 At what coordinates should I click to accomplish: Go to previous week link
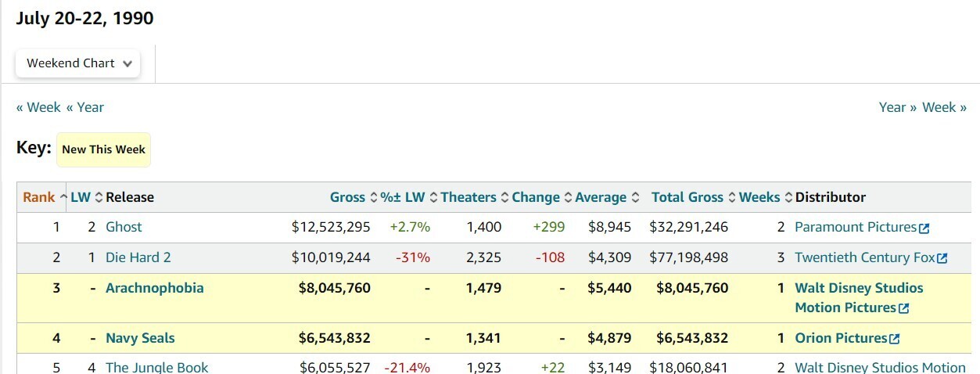38,107
